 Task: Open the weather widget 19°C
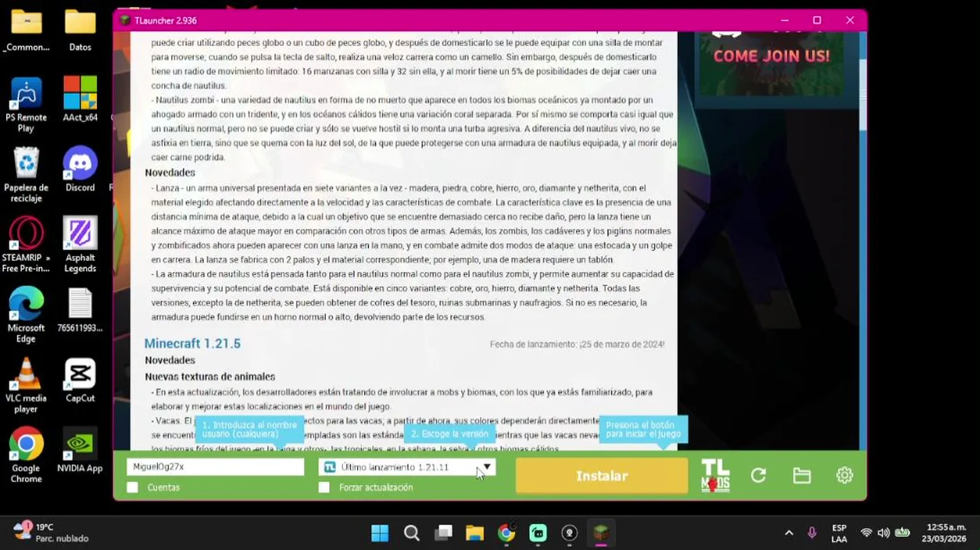[x=50, y=532]
